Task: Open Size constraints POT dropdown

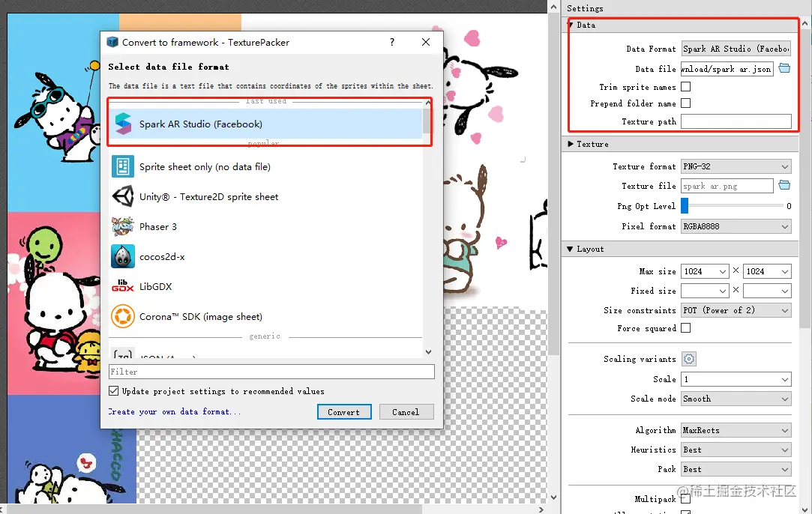Action: (736, 310)
